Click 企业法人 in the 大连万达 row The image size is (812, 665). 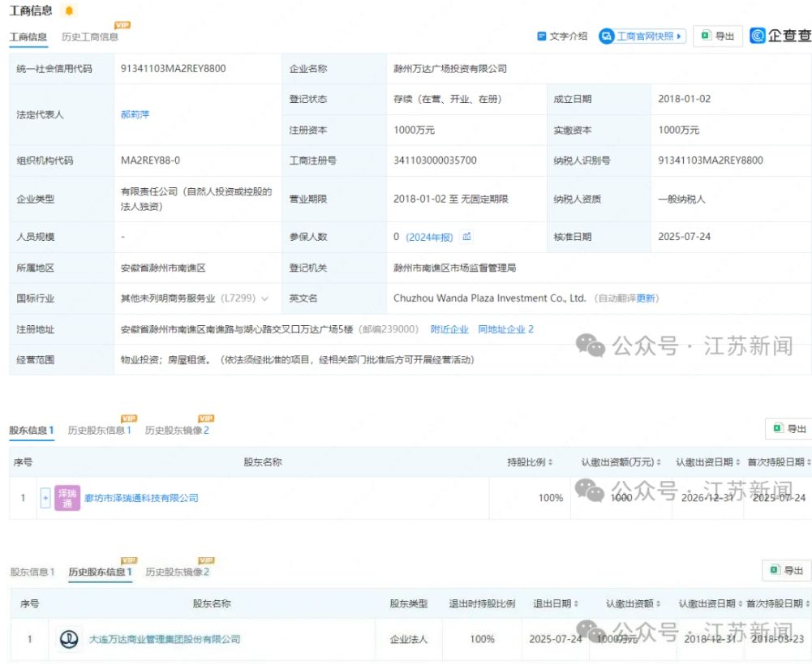coord(409,639)
